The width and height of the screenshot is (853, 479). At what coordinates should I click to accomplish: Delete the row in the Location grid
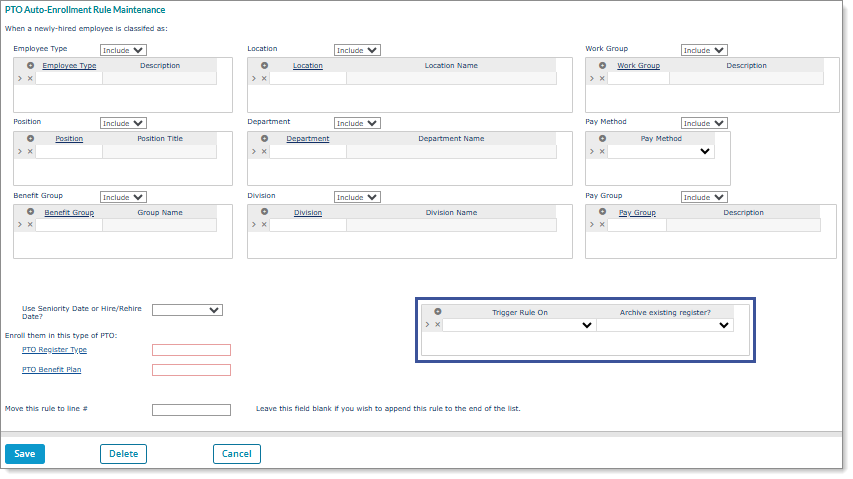pos(264,78)
